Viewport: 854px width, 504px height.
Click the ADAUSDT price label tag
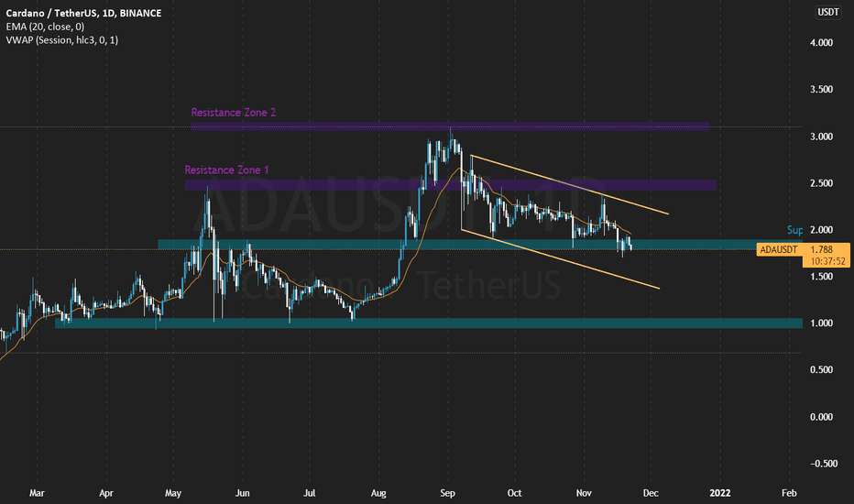[x=779, y=249]
